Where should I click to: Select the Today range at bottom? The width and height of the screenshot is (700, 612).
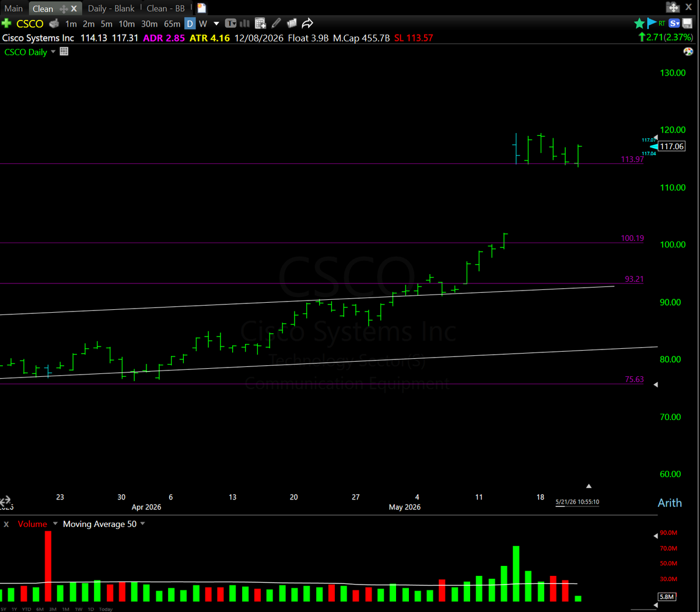[x=106, y=609]
